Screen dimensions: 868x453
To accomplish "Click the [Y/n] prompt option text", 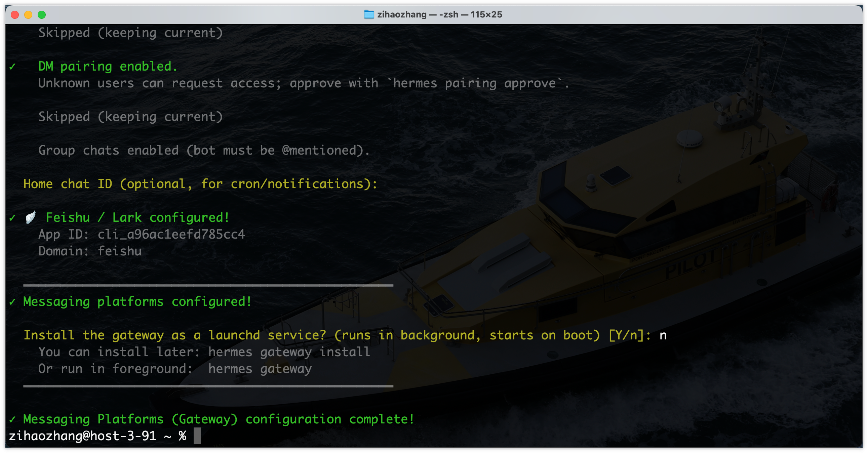I will click(626, 335).
